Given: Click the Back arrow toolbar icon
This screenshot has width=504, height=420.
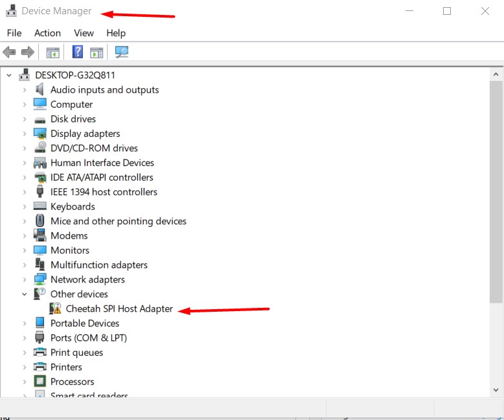Looking at the screenshot, I should point(9,52).
